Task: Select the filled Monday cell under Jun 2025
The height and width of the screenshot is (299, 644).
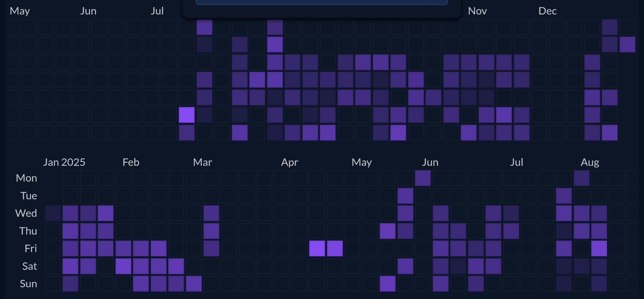Action: pyautogui.click(x=423, y=178)
